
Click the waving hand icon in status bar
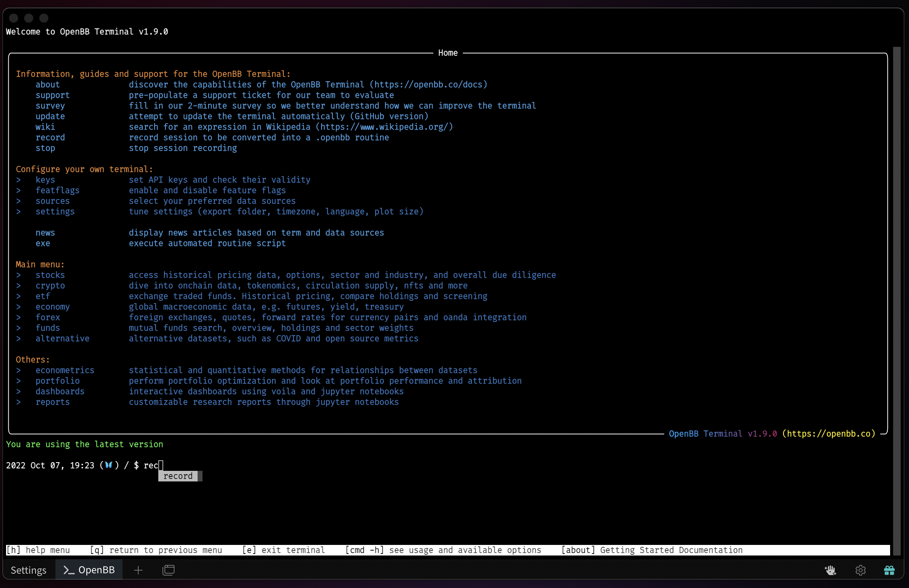pos(830,570)
